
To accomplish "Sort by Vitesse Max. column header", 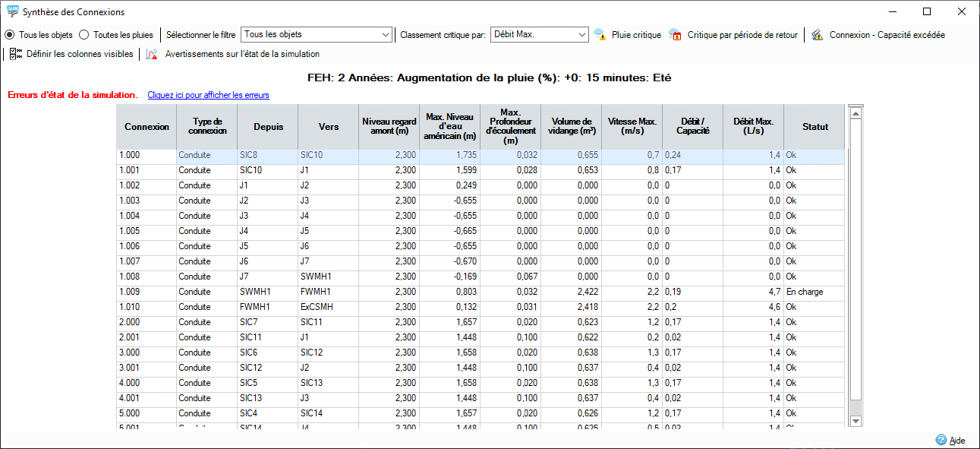I will 632,127.
